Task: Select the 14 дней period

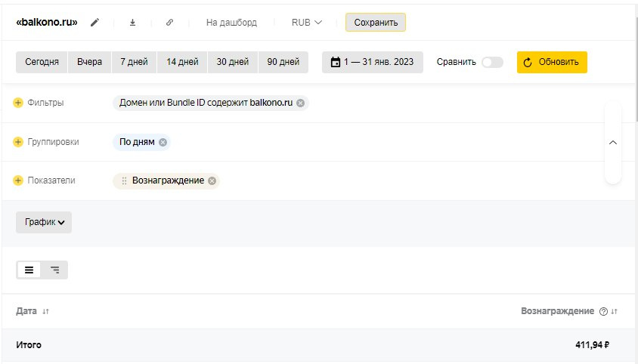Action: click(x=182, y=62)
